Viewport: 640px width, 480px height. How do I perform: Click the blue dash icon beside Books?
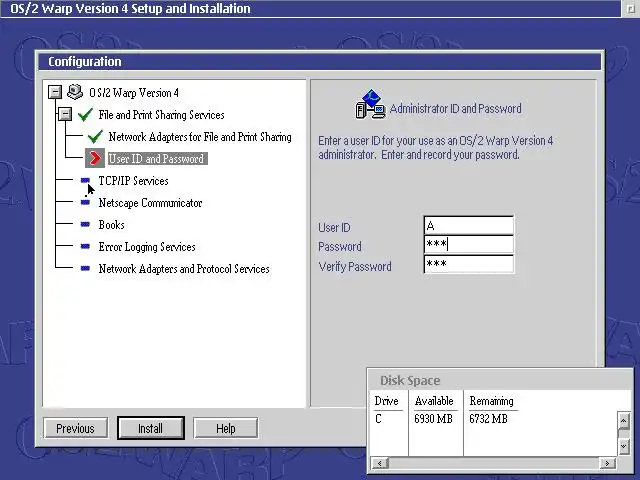85,224
